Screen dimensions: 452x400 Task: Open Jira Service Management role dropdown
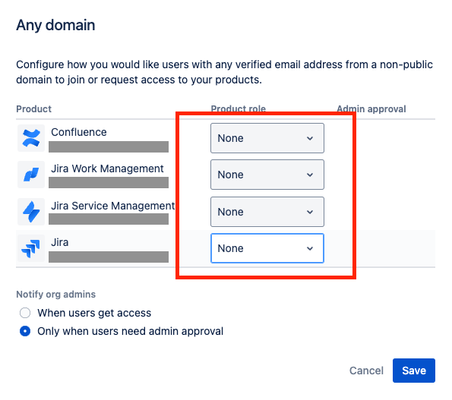coord(267,212)
